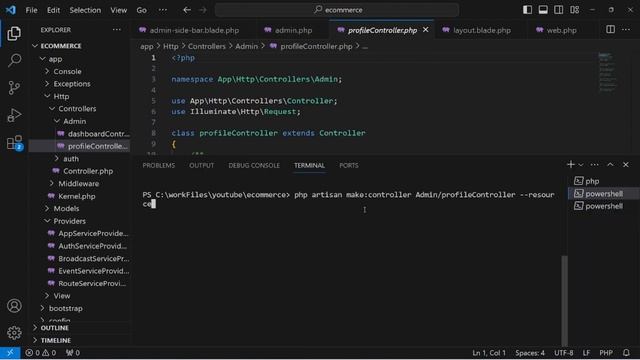The height and width of the screenshot is (360, 640).
Task: Maximize the panel size chevron
Action: click(610, 164)
